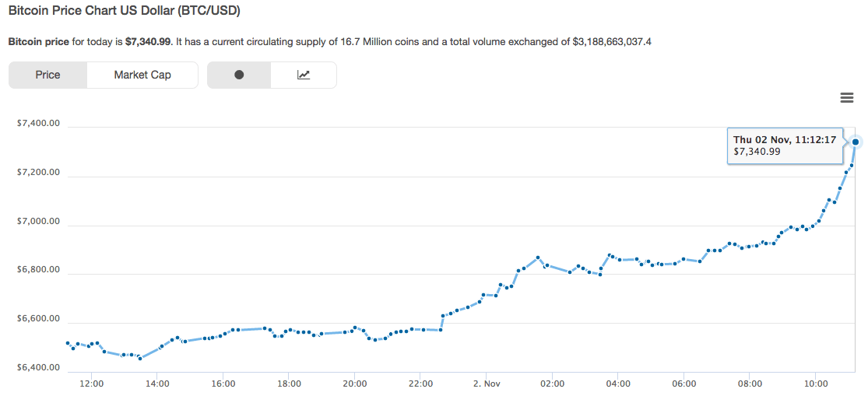Screen dimensions: 868x403
Task: Click the 12:00 x-axis time label
Action: tap(91, 383)
